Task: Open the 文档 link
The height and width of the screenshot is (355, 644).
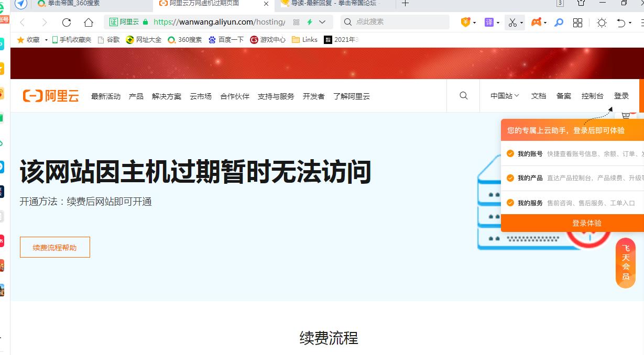Action: click(x=539, y=96)
